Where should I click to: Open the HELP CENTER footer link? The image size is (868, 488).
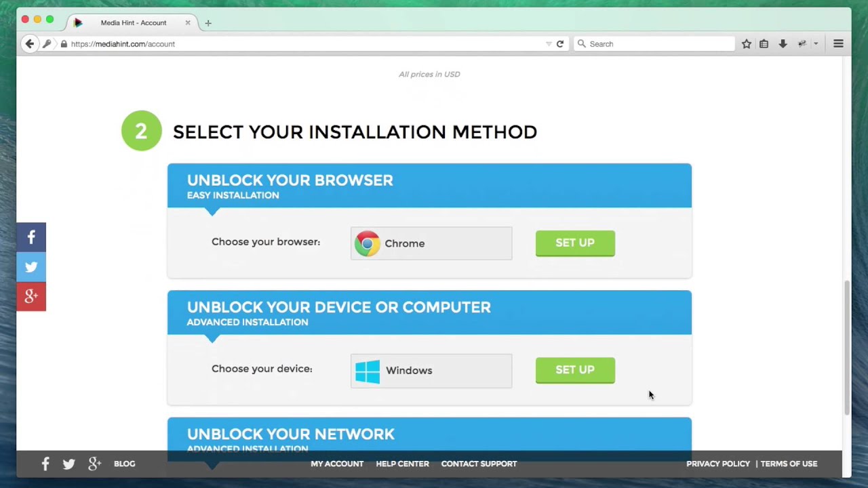pos(402,464)
